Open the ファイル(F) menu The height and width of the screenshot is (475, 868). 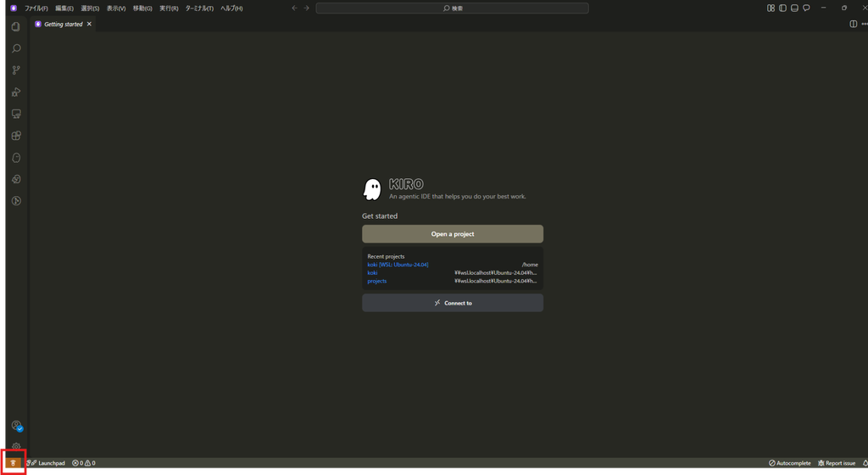pyautogui.click(x=36, y=8)
